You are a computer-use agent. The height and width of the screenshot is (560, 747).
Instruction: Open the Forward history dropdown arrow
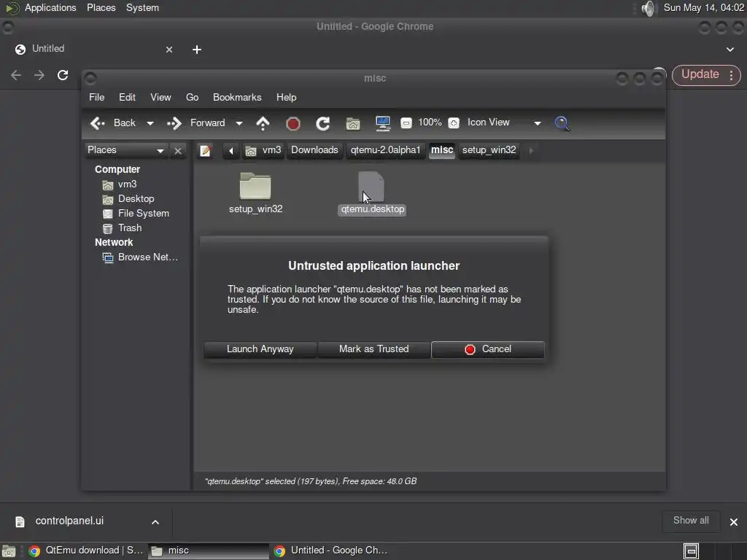coord(239,123)
